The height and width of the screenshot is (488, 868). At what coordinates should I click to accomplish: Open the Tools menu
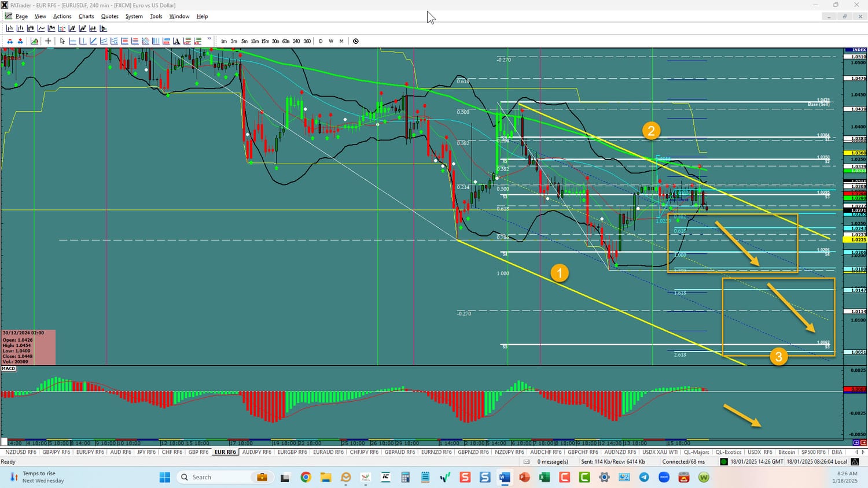coord(156,16)
